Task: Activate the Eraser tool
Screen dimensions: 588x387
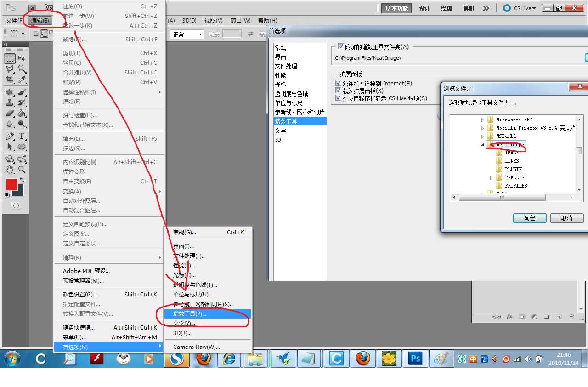Action: tap(10, 113)
